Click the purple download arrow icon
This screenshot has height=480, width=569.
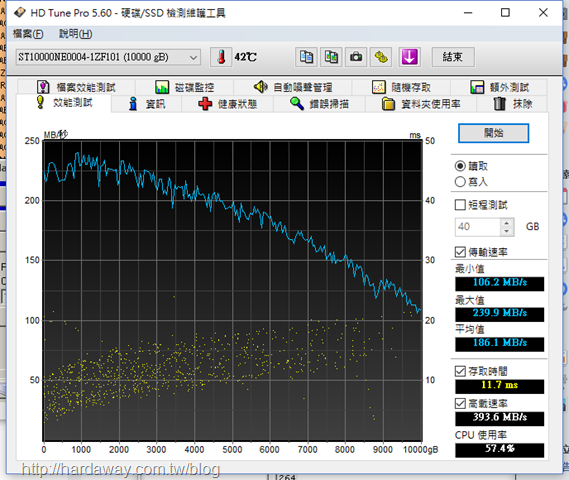click(409, 57)
